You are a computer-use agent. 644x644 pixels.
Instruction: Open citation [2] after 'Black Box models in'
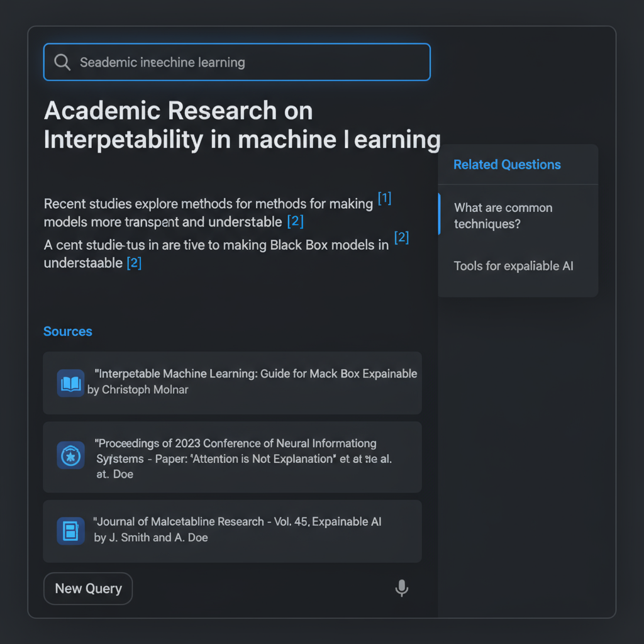coord(401,237)
